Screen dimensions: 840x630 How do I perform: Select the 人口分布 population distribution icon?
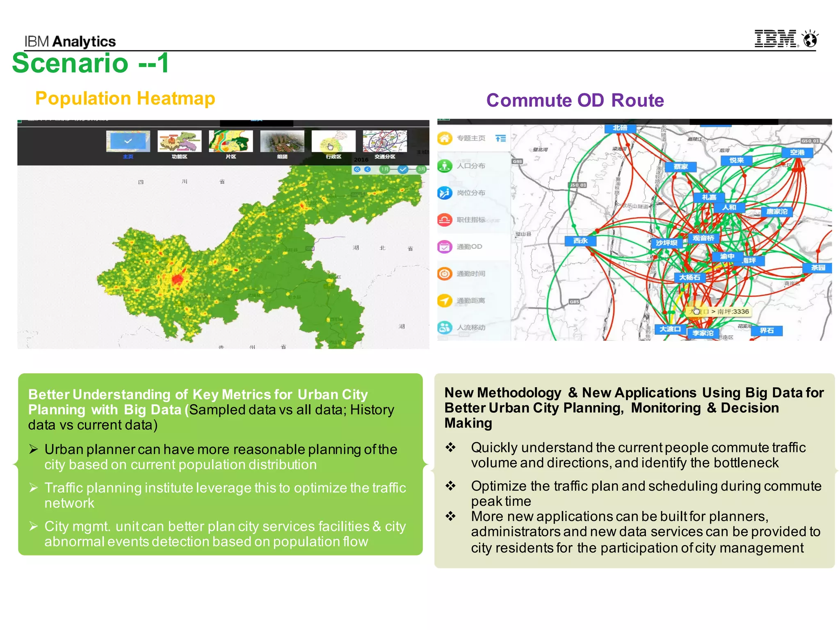point(445,166)
